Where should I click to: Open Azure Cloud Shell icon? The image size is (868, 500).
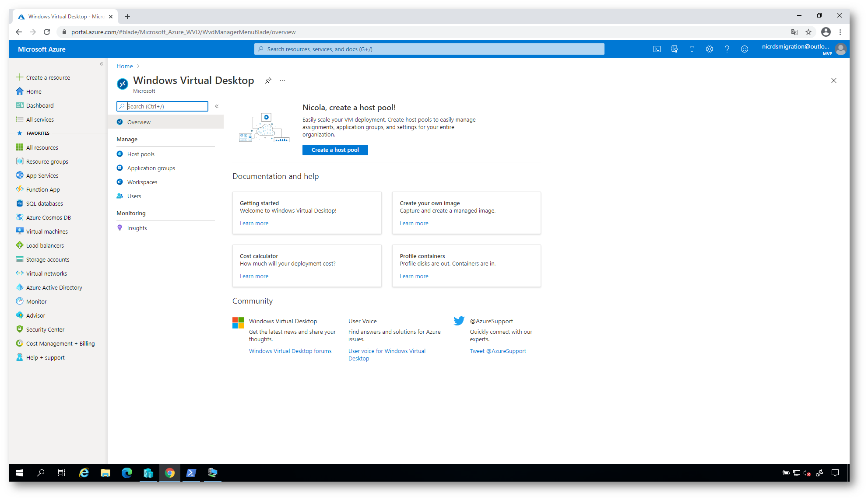click(x=657, y=49)
